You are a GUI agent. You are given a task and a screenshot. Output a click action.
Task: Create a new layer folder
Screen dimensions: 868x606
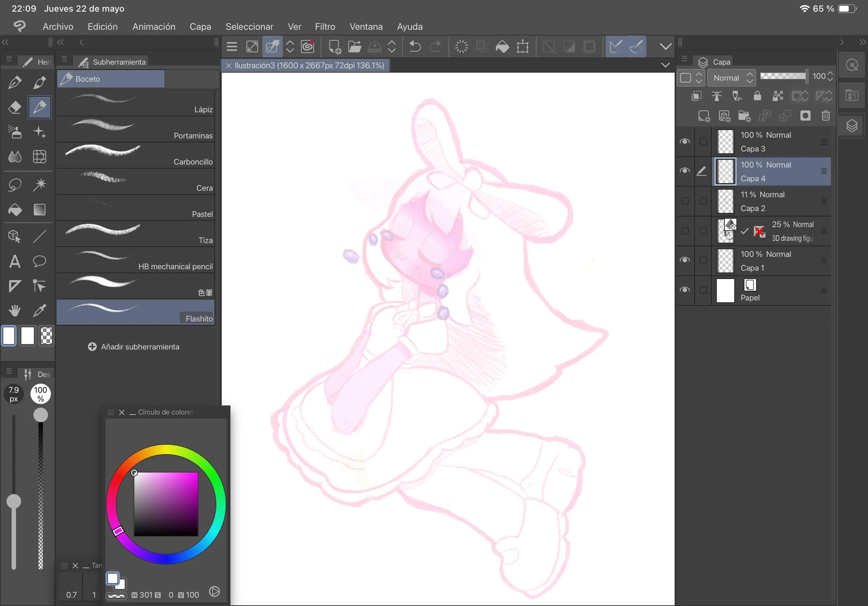[x=744, y=116]
